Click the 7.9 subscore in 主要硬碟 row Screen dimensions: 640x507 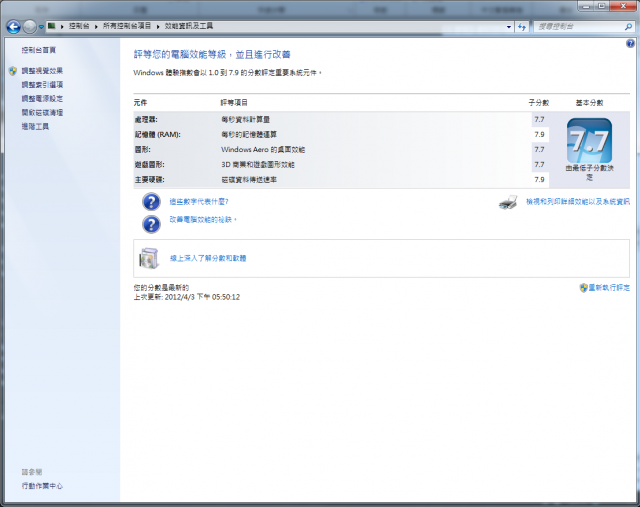[540, 180]
